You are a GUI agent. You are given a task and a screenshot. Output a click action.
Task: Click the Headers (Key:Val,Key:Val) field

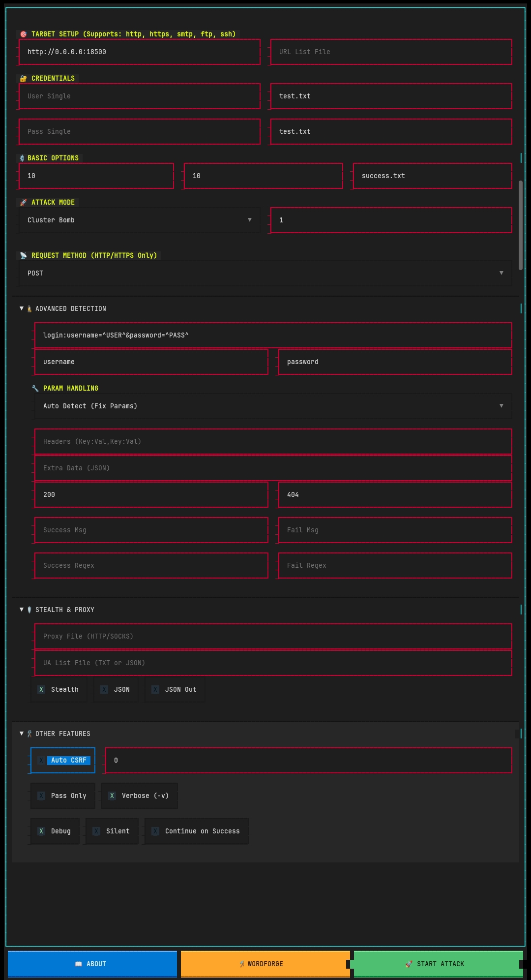point(273,441)
